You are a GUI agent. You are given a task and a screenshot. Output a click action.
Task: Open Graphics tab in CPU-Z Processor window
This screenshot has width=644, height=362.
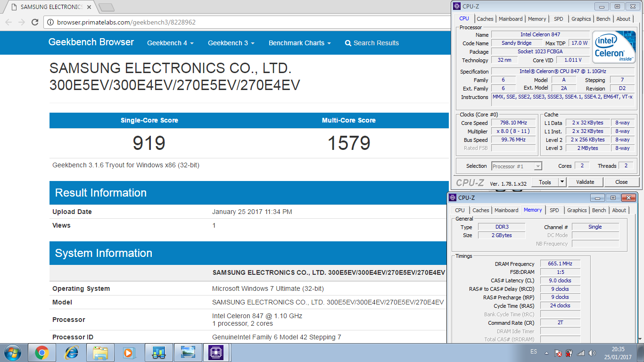(x=581, y=19)
